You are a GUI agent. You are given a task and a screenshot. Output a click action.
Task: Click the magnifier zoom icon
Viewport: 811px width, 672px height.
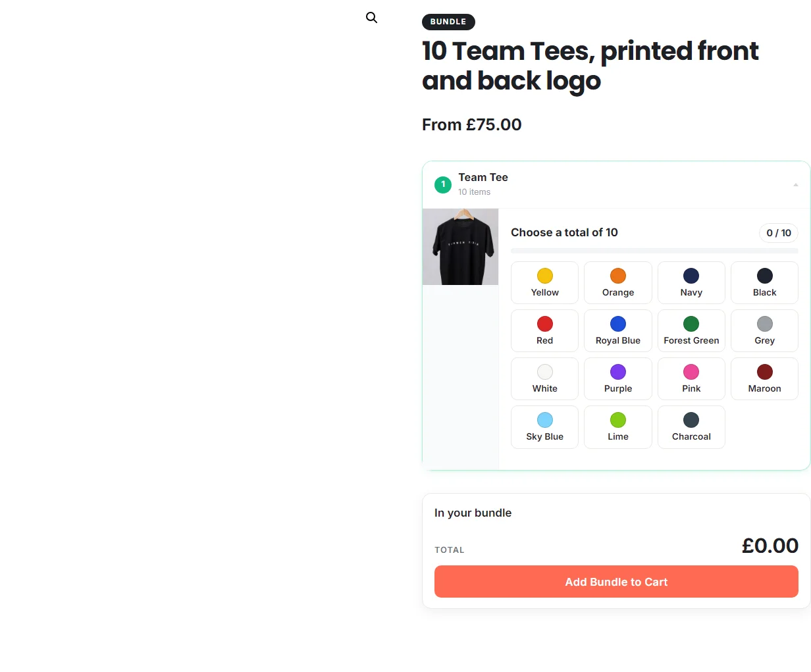tap(371, 18)
